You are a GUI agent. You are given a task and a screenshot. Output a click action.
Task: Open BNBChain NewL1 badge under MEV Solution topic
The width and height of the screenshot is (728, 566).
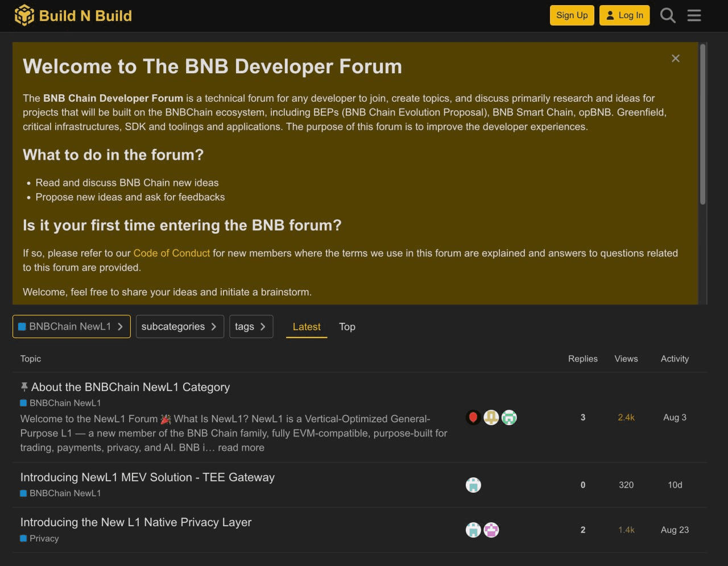click(x=61, y=493)
